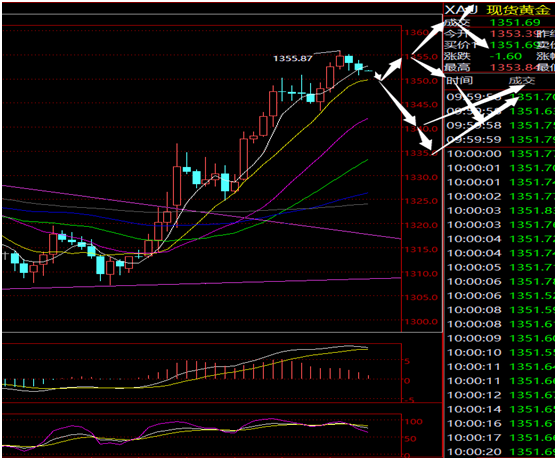Click the 买价 bid price value
This screenshot has height=460, width=557.
(x=513, y=45)
